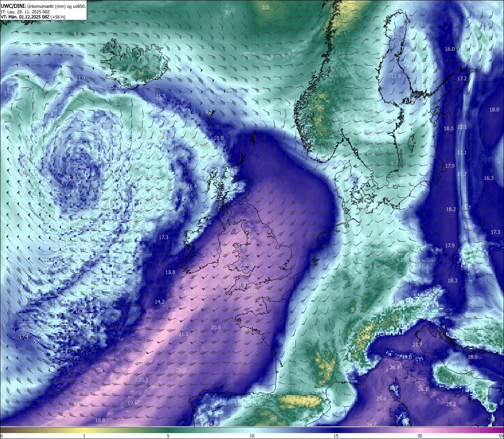This screenshot has width=504, height=439.
Task: Click the '16.4' value west of Scotland
Action: (192, 186)
